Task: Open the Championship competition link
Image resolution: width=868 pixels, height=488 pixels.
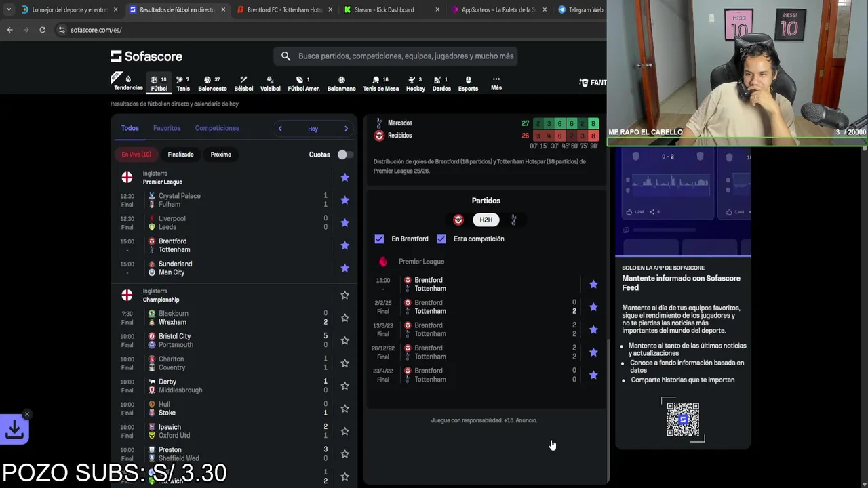Action: pyautogui.click(x=161, y=300)
